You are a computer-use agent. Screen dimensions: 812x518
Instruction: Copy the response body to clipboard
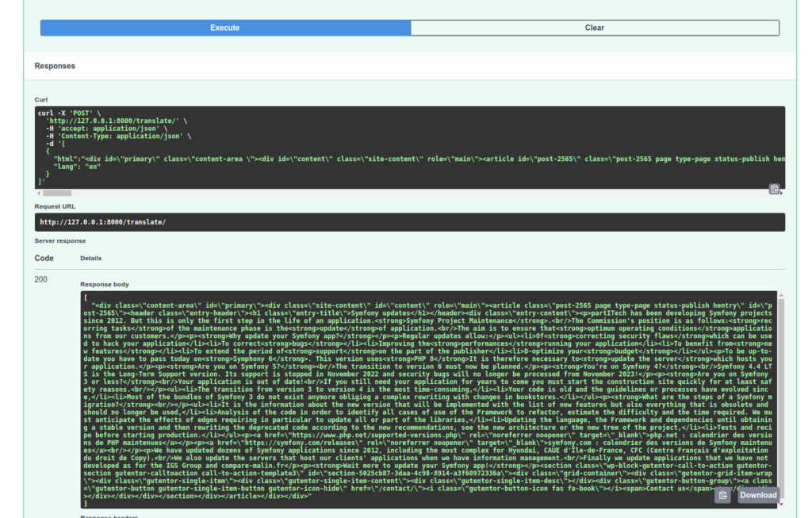[723, 495]
